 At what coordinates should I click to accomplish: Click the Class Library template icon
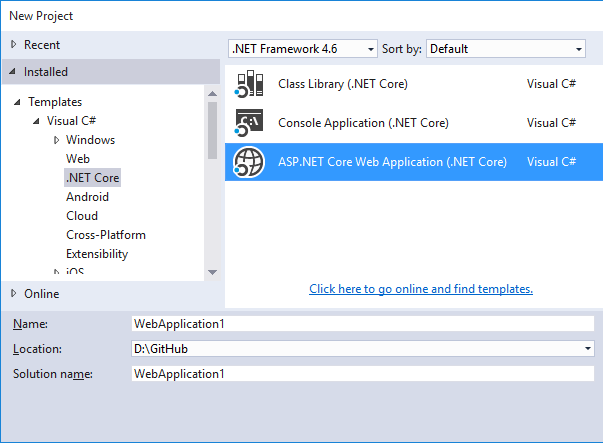click(x=249, y=84)
